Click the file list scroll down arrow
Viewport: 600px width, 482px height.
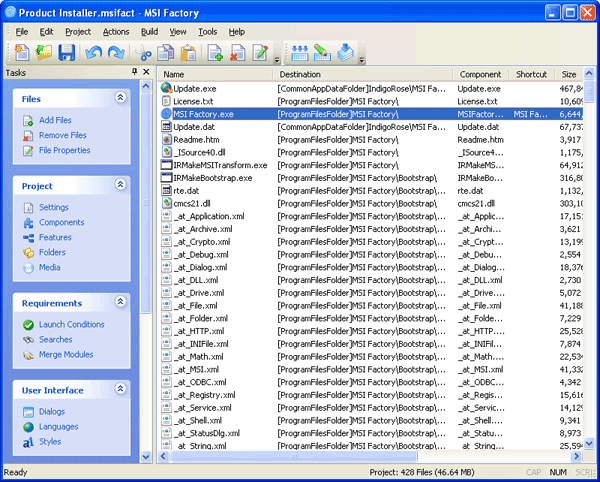[589, 443]
